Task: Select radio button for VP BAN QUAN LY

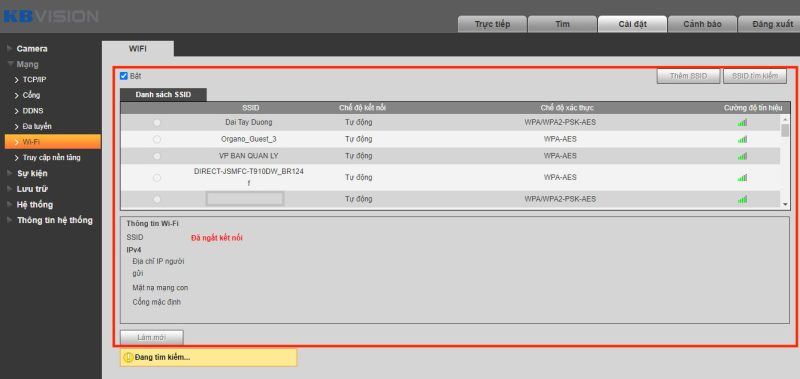Action: [x=157, y=156]
